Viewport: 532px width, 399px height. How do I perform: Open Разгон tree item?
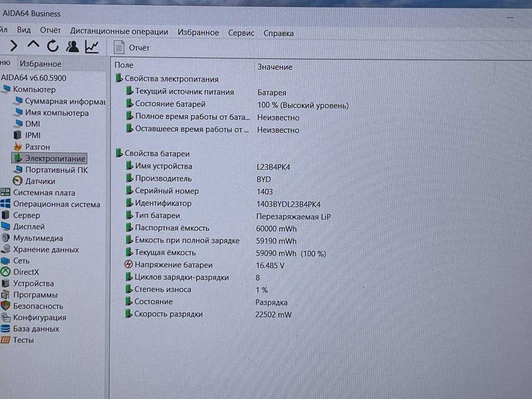[x=33, y=146]
